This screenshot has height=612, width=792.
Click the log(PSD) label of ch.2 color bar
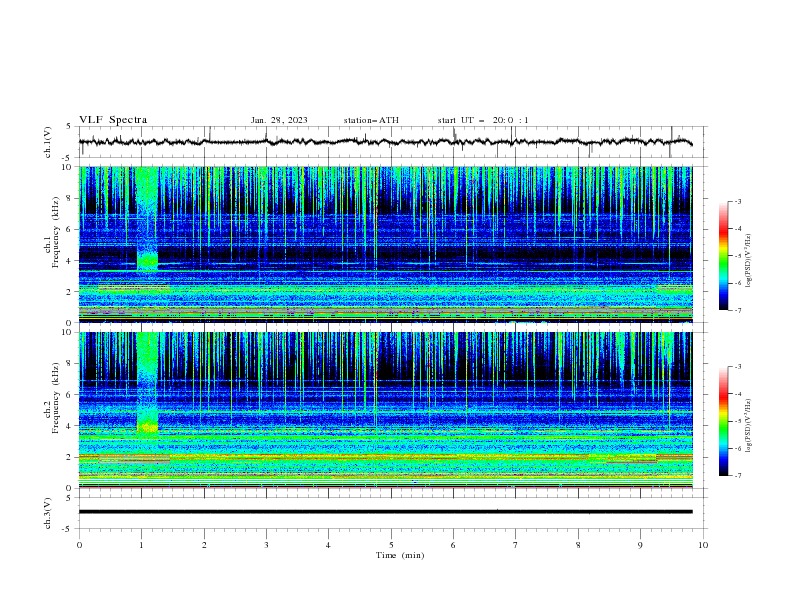749,426
